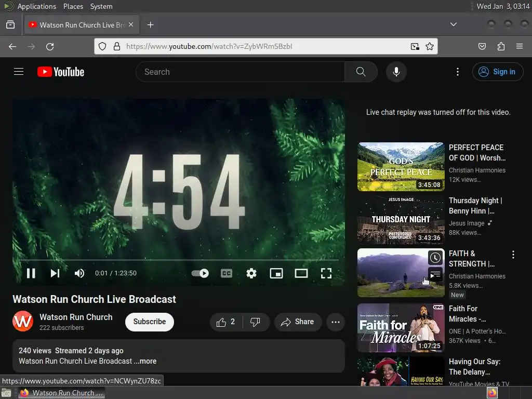
Task: Open a new browser tab
Action: point(150,25)
